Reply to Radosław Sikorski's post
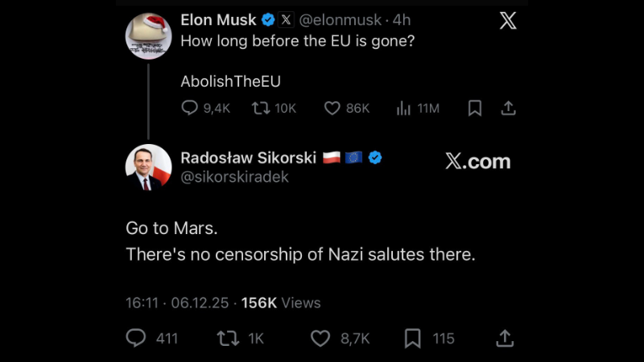The width and height of the screenshot is (644, 362). (x=136, y=339)
